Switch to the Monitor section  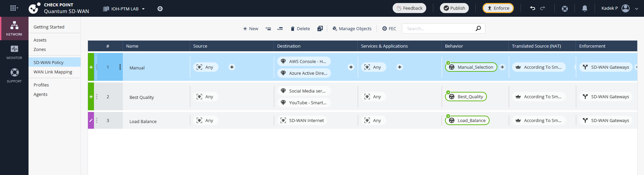coord(14,52)
